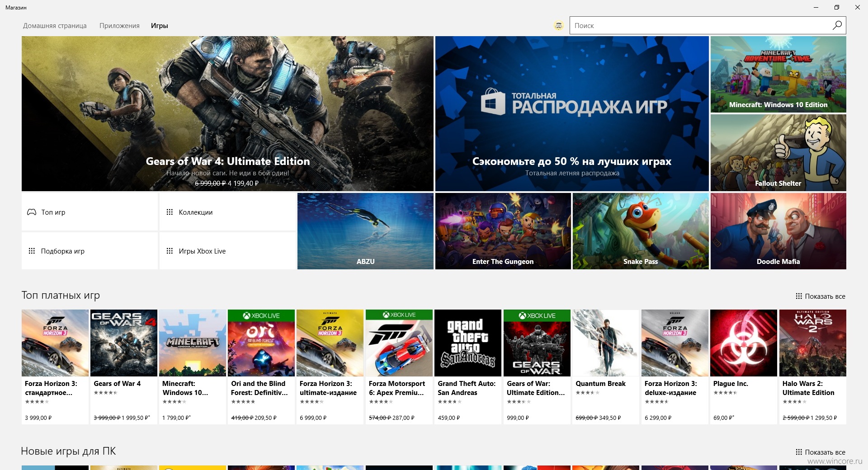The image size is (868, 470).
Task: Click the Показать все grid icon for Топ платных игр
Action: click(799, 296)
